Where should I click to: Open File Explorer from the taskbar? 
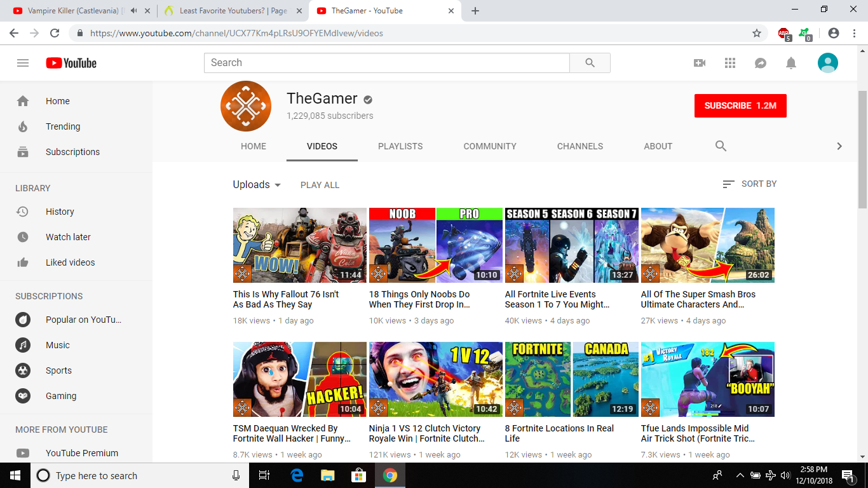(328, 475)
